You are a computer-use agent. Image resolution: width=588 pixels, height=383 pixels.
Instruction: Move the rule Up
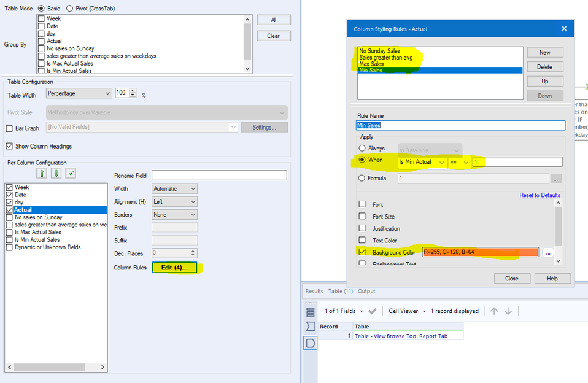point(545,82)
